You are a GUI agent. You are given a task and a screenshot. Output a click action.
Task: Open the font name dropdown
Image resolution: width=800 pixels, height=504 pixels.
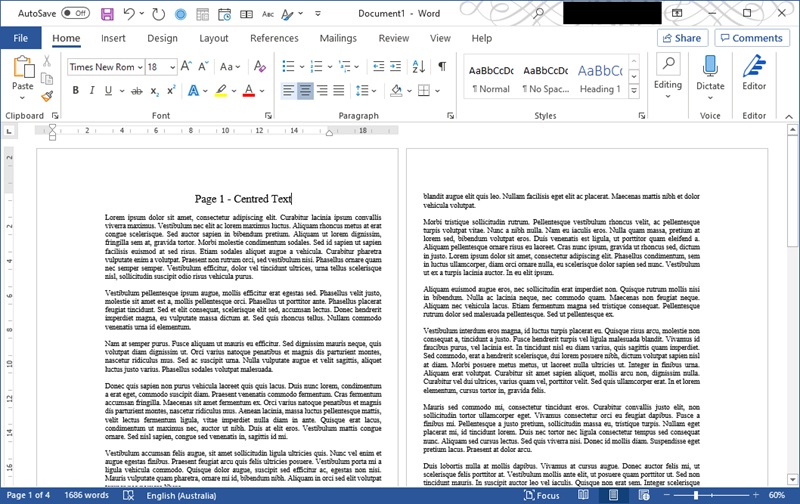140,67
